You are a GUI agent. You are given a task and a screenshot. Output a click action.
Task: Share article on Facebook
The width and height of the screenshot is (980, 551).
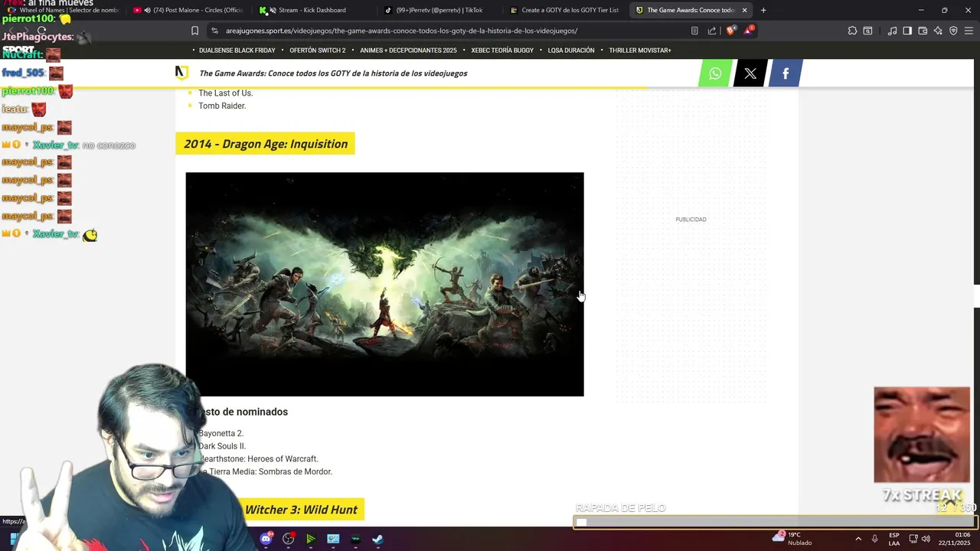(x=786, y=73)
